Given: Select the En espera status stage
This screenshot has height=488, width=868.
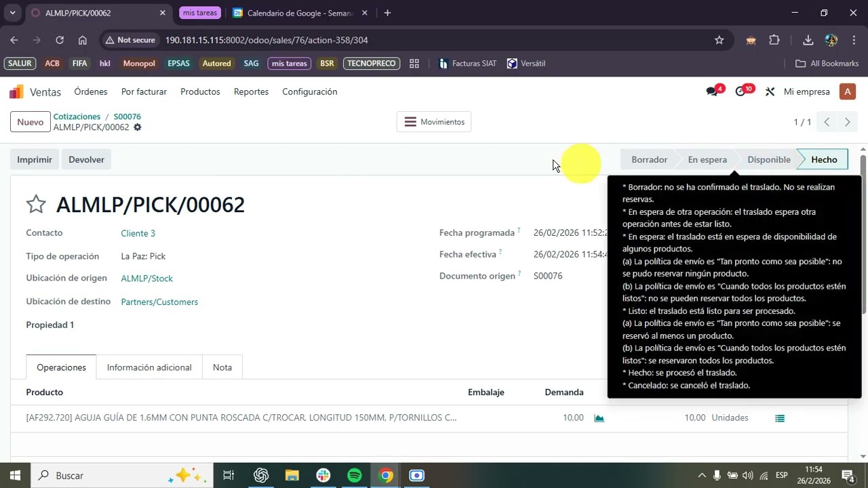Looking at the screenshot, I should [x=707, y=159].
